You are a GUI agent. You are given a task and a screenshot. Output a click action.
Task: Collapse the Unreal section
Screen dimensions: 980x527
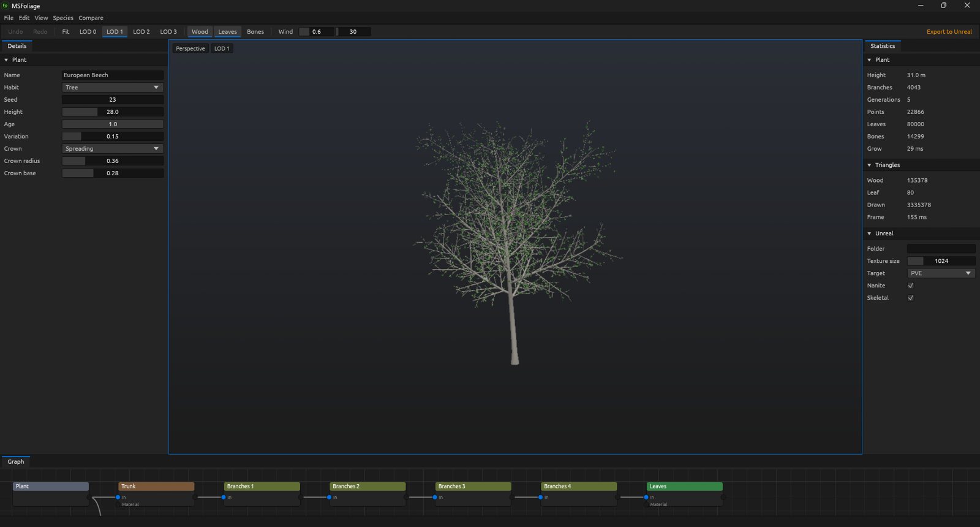(869, 233)
